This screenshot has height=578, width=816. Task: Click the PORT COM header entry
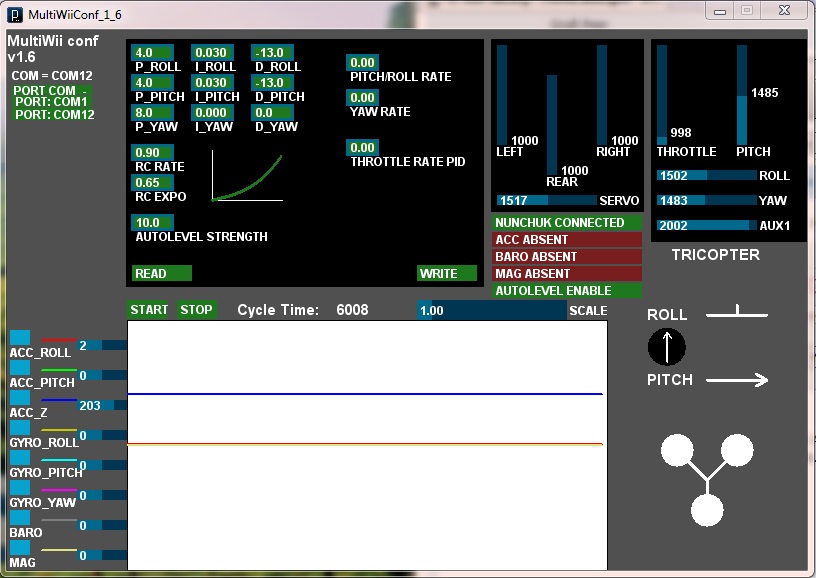pyautogui.click(x=52, y=90)
